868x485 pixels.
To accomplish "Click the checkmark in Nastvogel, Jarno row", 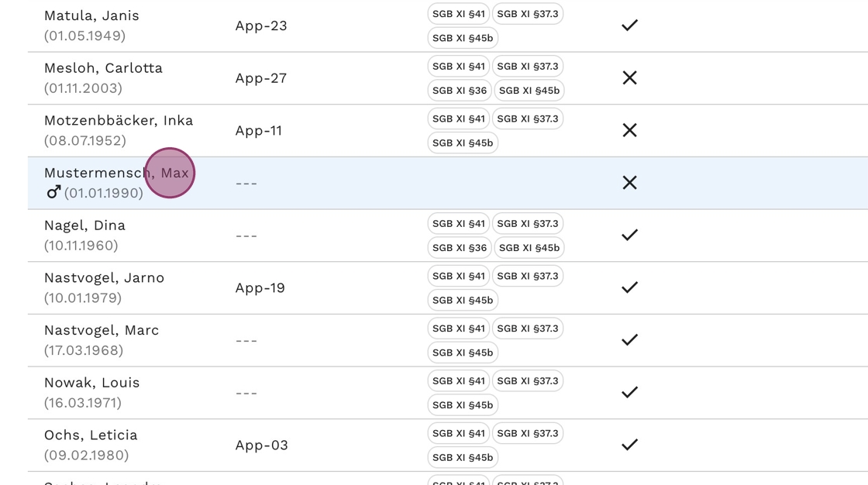I will coord(629,287).
